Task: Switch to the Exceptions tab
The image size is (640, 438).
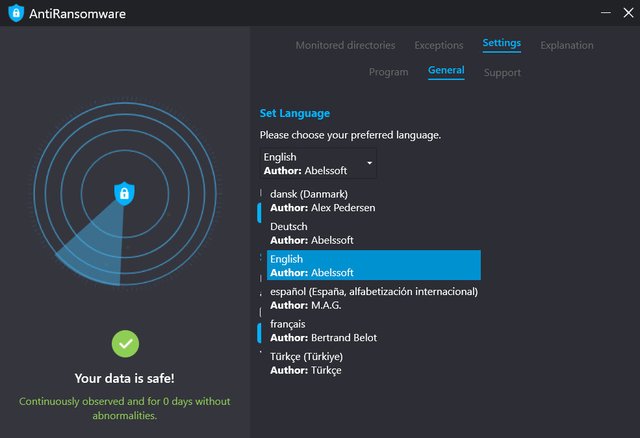Action: (438, 45)
